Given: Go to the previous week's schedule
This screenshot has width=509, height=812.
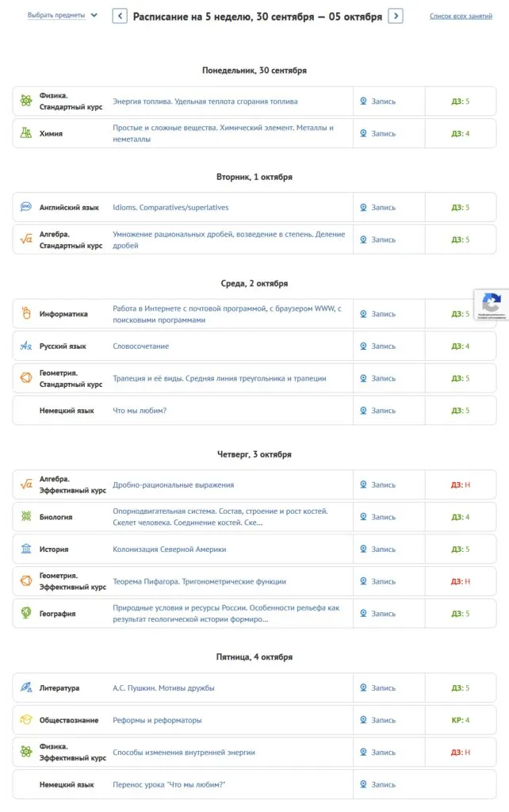Looking at the screenshot, I should point(120,16).
